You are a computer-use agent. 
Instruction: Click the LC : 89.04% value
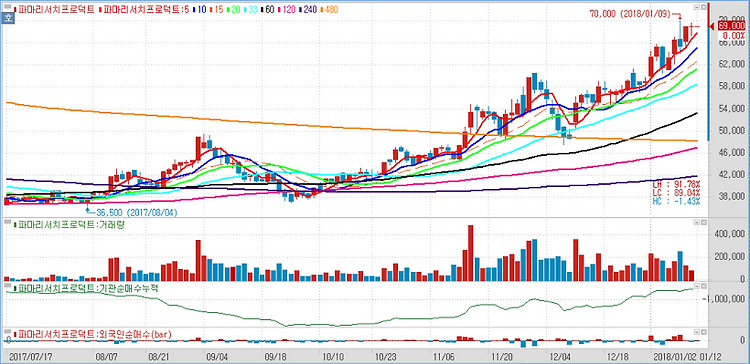pos(676,192)
